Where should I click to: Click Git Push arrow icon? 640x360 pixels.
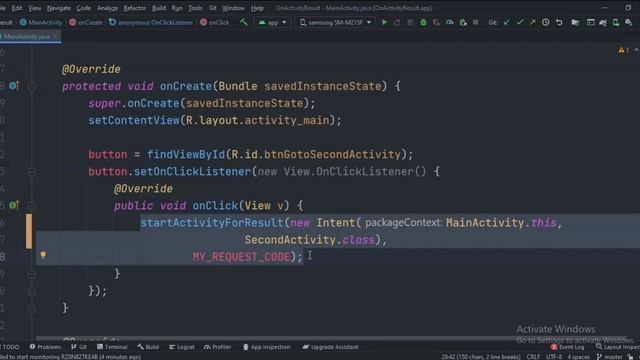tap(532, 22)
